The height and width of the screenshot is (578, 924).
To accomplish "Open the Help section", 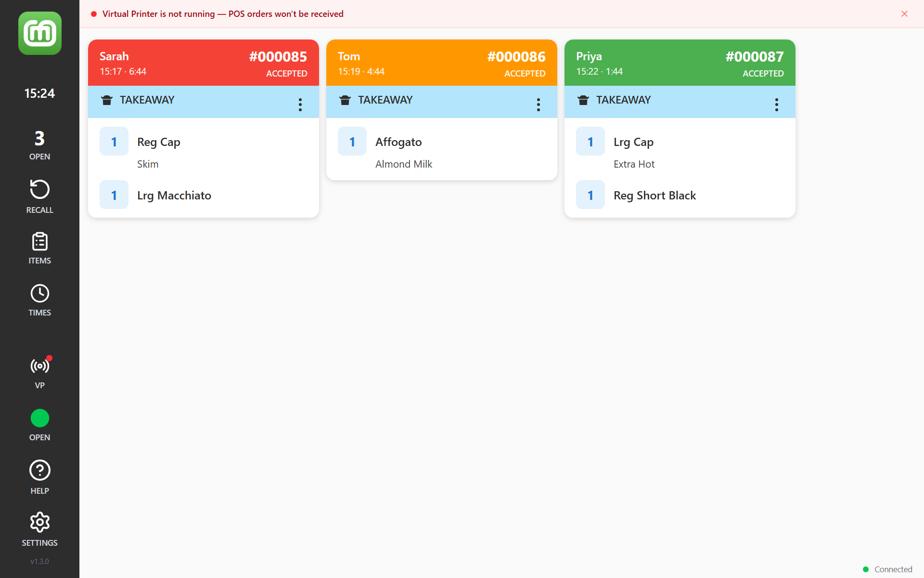I will 39,477.
